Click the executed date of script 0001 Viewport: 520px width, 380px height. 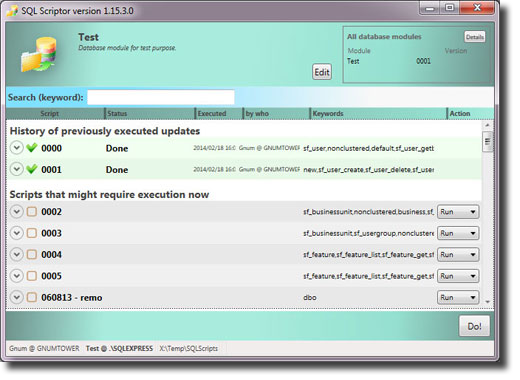[214, 169]
